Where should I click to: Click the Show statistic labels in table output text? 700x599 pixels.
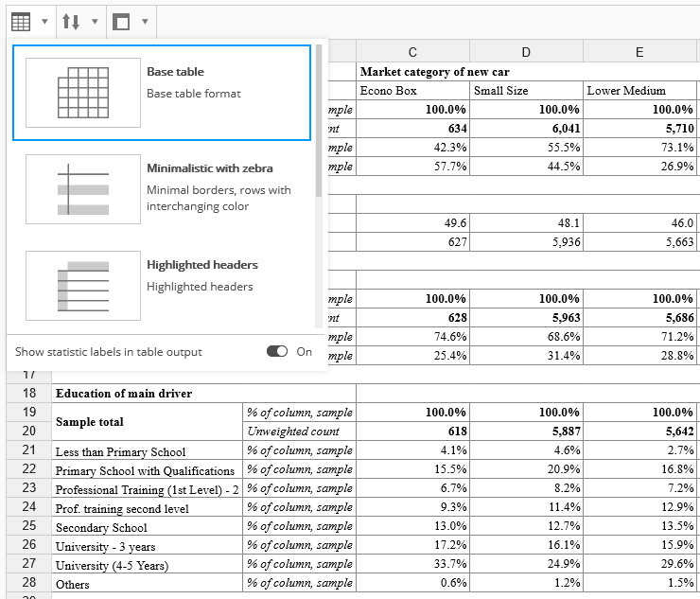(x=109, y=352)
